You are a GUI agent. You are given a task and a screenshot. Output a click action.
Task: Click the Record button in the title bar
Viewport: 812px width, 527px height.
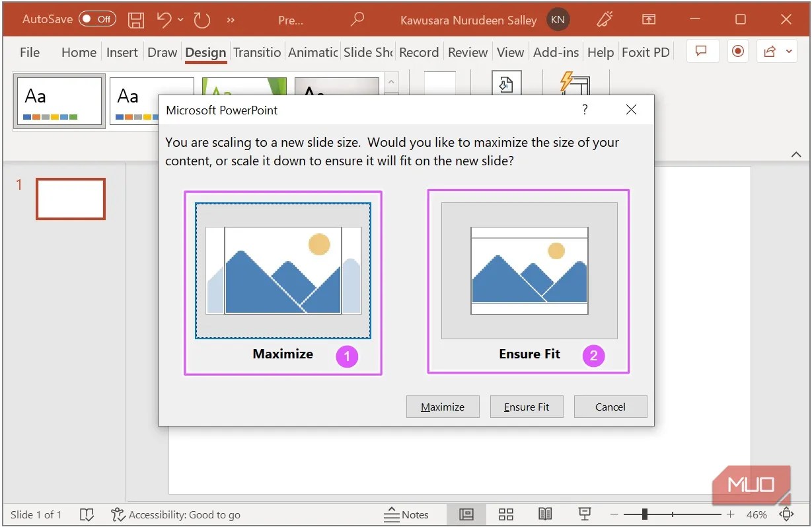click(737, 51)
